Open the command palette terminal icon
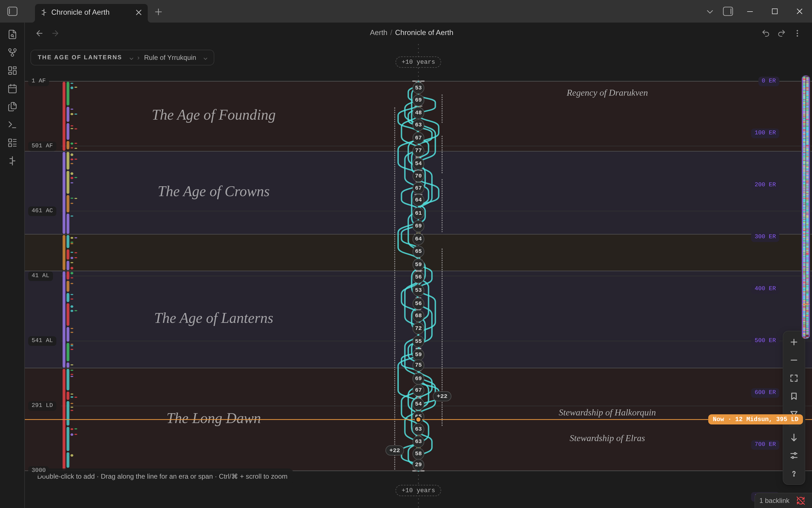 pyautogui.click(x=13, y=124)
